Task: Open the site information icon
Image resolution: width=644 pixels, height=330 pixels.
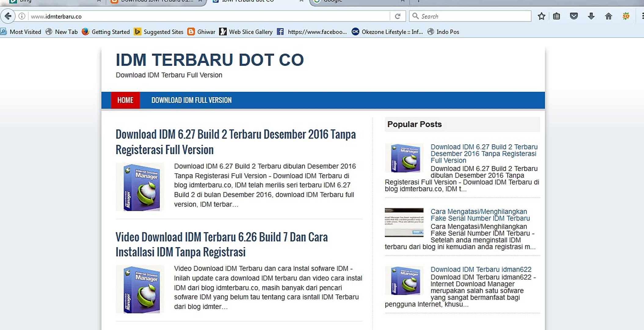Action: pos(22,16)
